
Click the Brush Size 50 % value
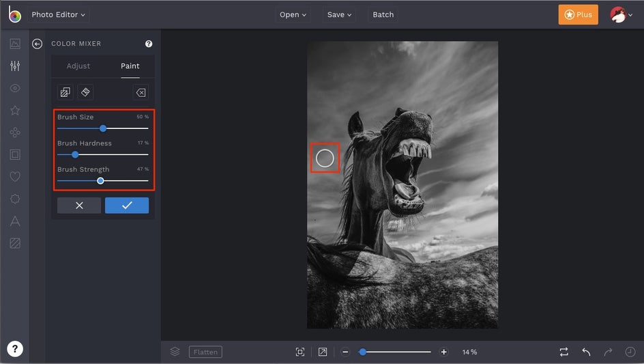click(x=143, y=117)
